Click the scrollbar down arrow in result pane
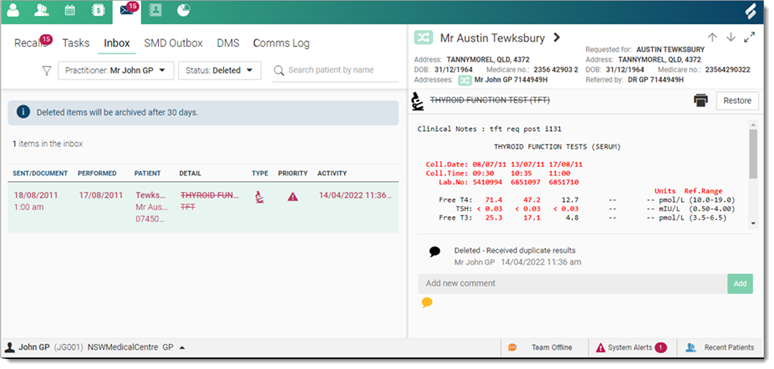Image resolution: width=774 pixels, height=369 pixels. (753, 223)
